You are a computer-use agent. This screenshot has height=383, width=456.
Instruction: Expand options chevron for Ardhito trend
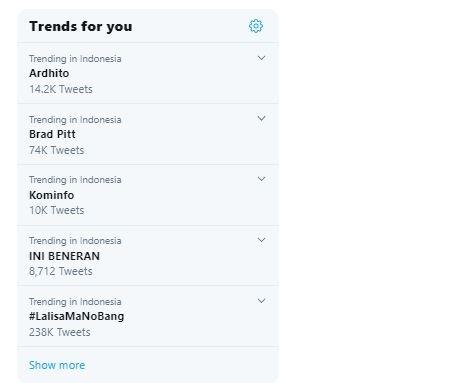tap(262, 58)
